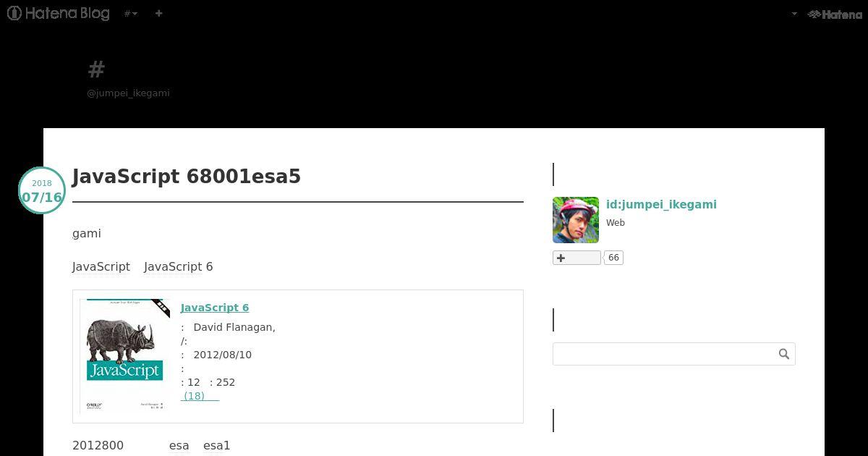Click the plus icon in top bar
868x456 pixels.
159,13
